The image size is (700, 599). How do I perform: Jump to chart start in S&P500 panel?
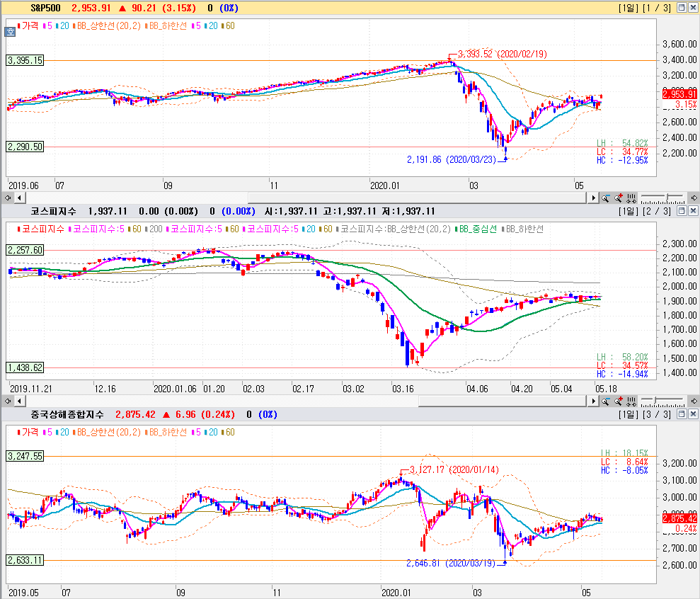point(8,198)
